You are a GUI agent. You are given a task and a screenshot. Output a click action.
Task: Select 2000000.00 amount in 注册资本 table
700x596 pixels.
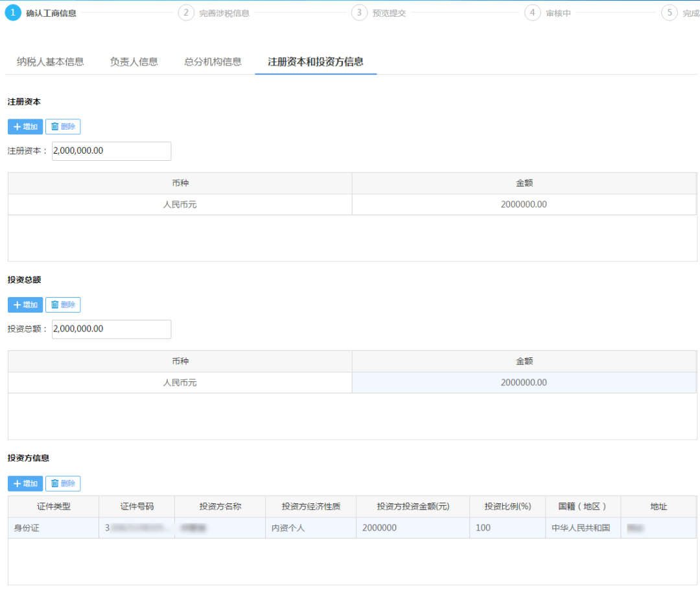524,205
